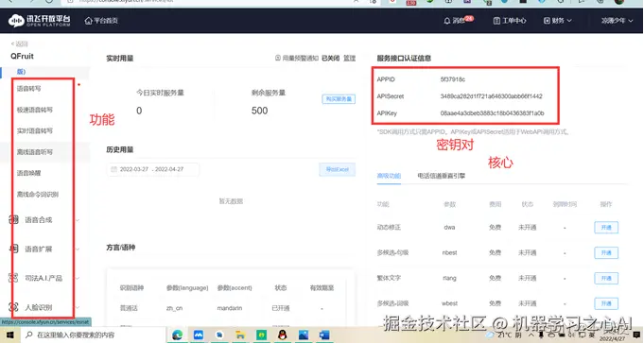Click the 司法A.I.产品 sidebar icon

[13, 278]
